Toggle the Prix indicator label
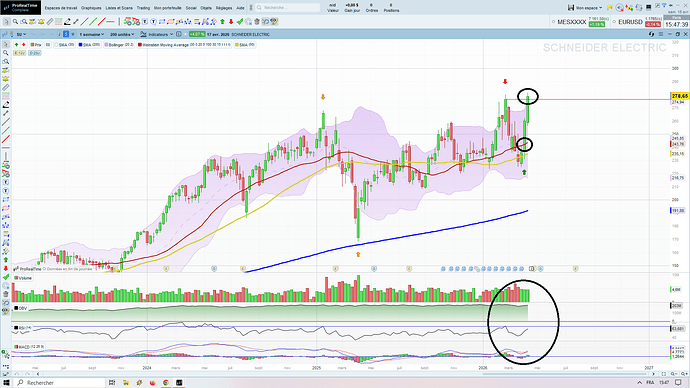 click(36, 45)
